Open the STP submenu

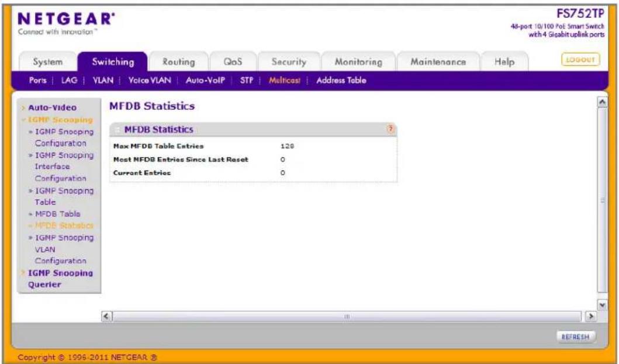(x=246, y=80)
